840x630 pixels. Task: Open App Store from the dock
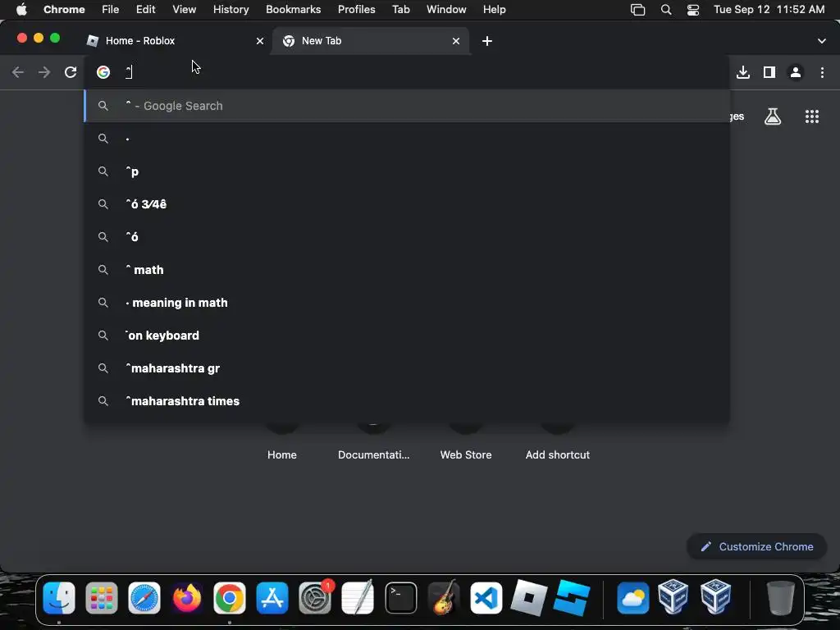click(x=272, y=597)
